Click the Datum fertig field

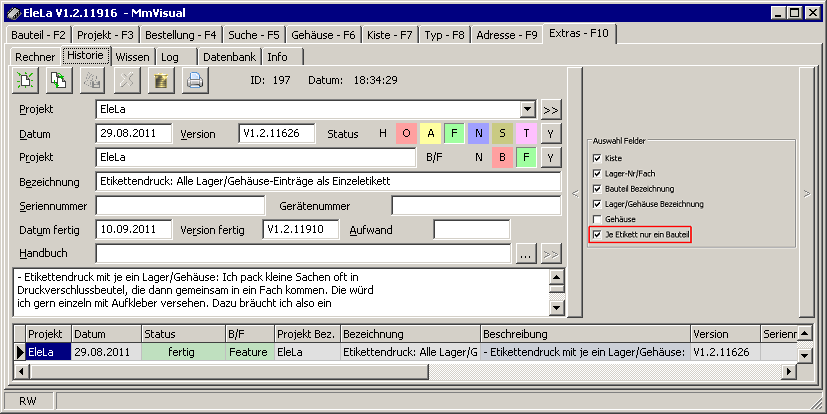coord(133,229)
